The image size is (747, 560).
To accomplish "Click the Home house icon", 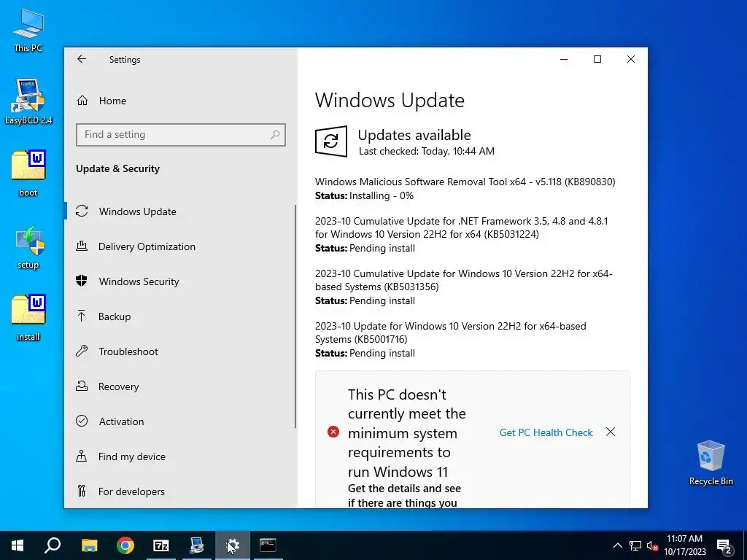I will 82,101.
